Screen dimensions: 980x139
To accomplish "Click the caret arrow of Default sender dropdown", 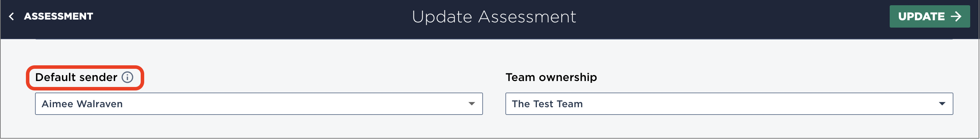I will pyautogui.click(x=471, y=104).
